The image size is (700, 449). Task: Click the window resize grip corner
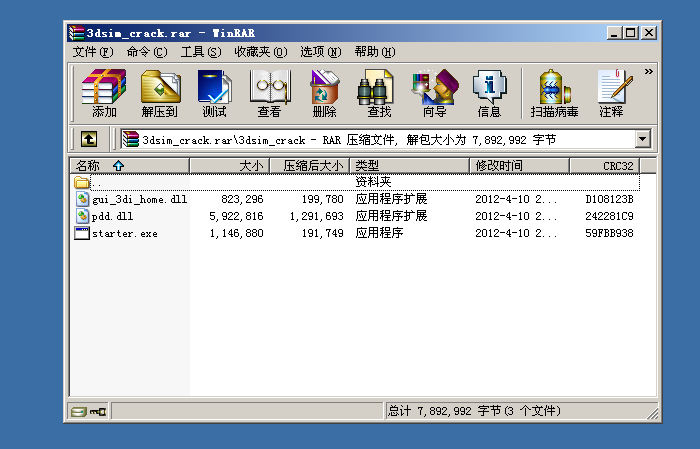pyautogui.click(x=653, y=414)
